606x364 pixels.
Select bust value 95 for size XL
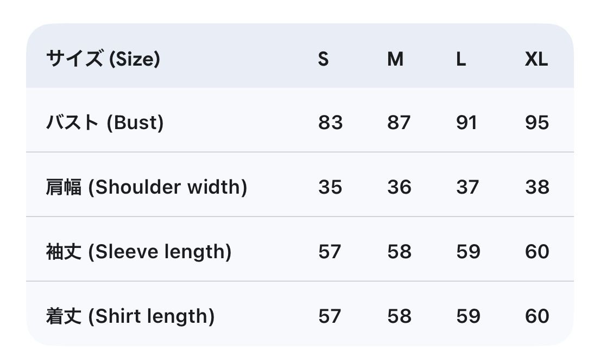coord(537,123)
